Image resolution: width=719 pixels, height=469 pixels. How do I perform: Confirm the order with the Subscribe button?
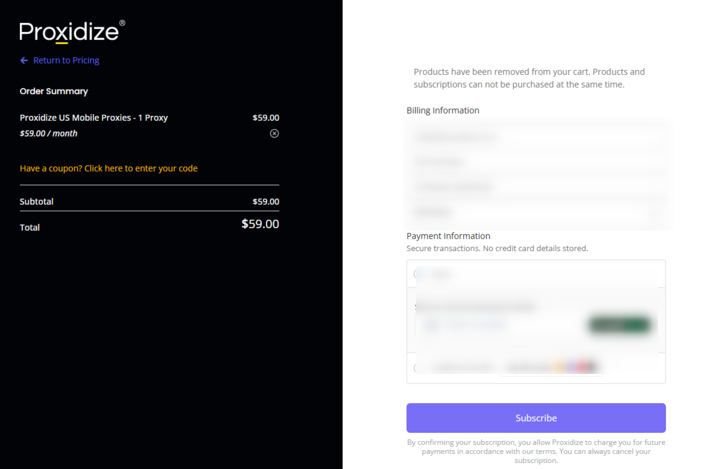(x=536, y=418)
